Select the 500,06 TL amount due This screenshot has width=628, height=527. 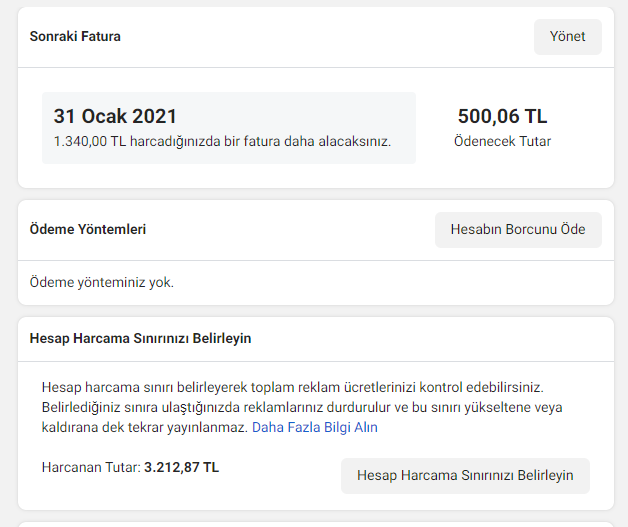[x=502, y=116]
